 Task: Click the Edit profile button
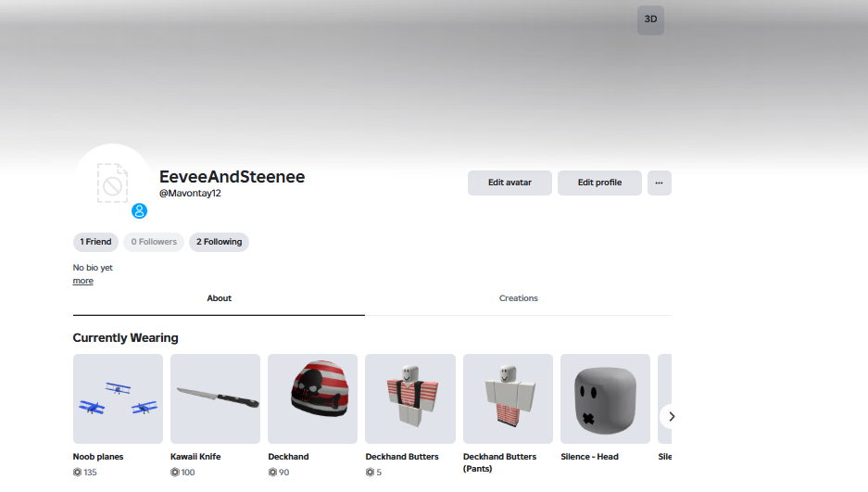tap(599, 183)
